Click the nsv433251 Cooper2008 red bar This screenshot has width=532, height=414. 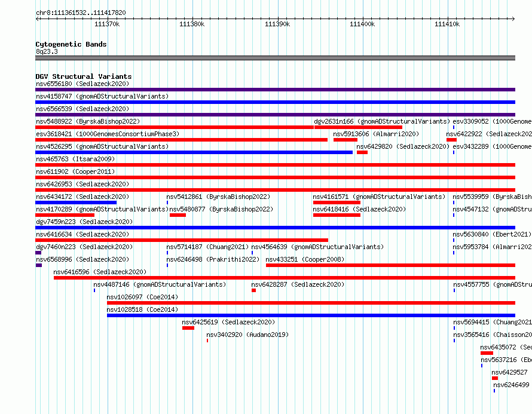pos(390,265)
